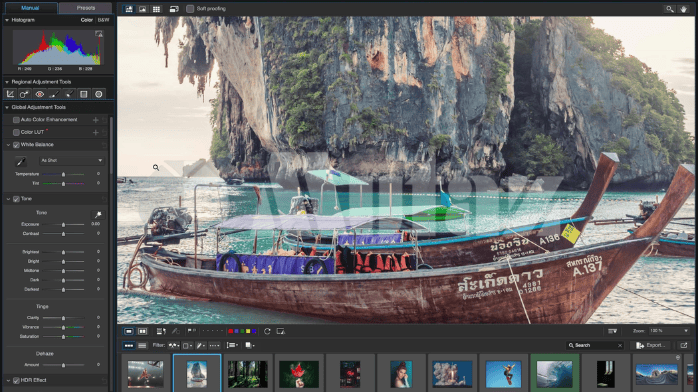This screenshot has height=392, width=698.
Task: Select the woman portrait thumbnail
Action: [401, 374]
